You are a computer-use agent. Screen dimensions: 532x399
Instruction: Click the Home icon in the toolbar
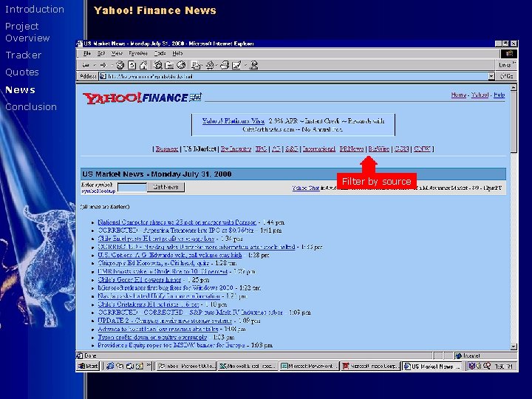click(144, 65)
